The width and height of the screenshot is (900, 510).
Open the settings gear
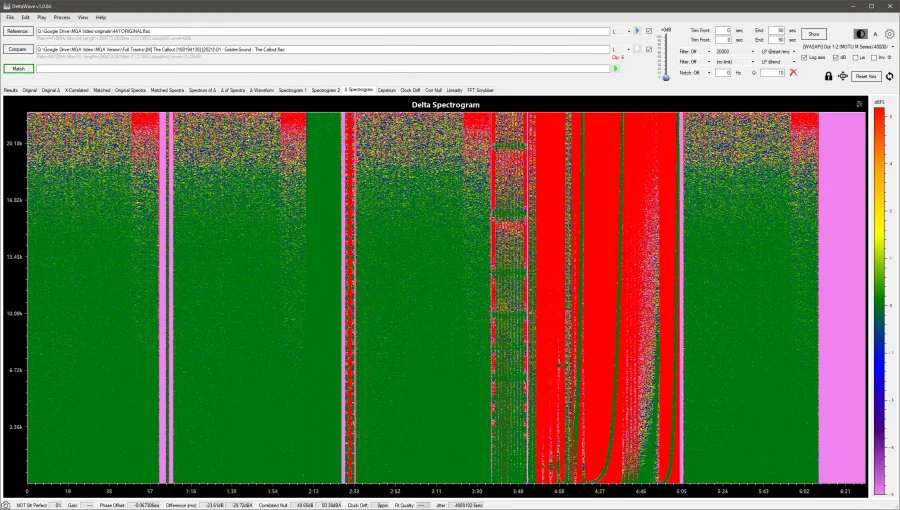[x=889, y=34]
